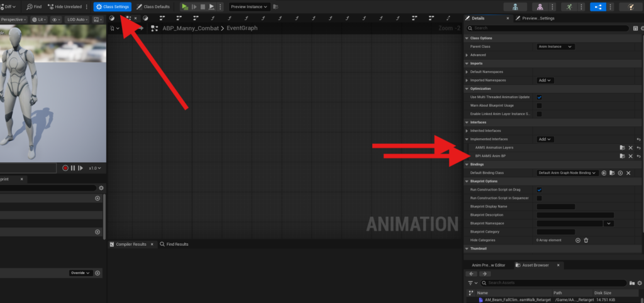Click the Class Defaults button
The width and height of the screenshot is (644, 303).
coord(153,6)
